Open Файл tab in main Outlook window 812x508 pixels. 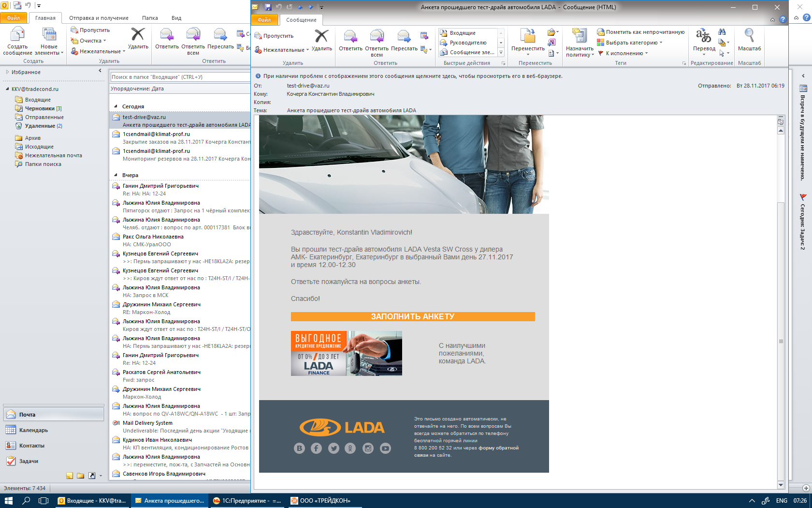14,18
